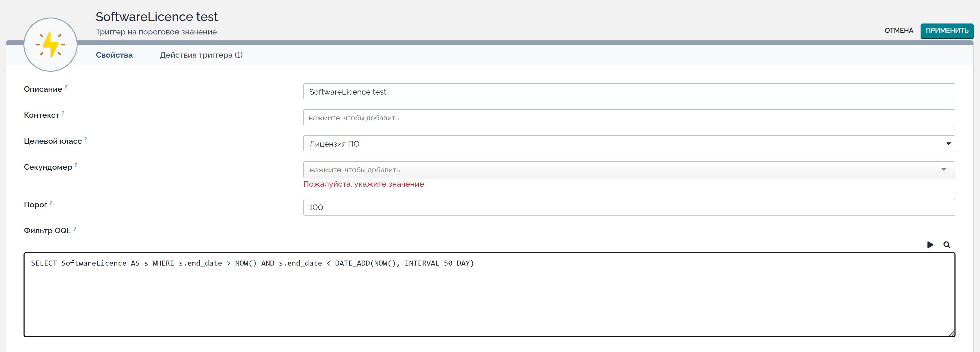
Task: Click the Контекст field label
Action: [42, 115]
